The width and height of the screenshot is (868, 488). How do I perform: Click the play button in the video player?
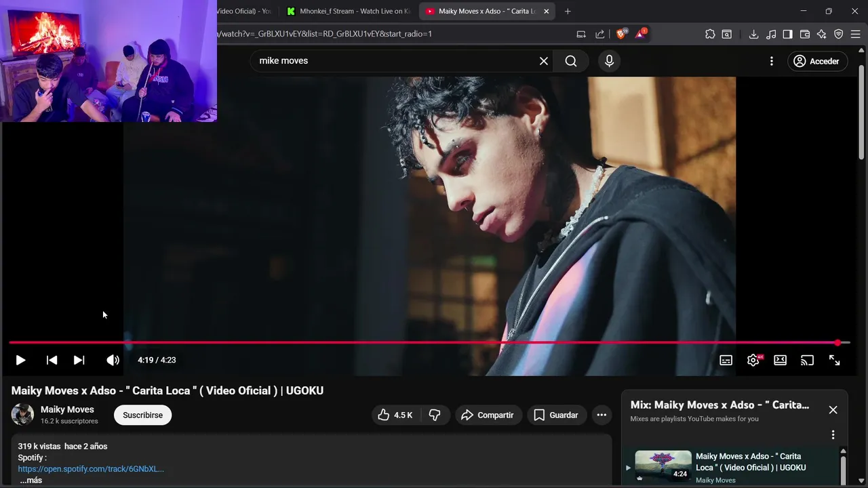click(20, 360)
